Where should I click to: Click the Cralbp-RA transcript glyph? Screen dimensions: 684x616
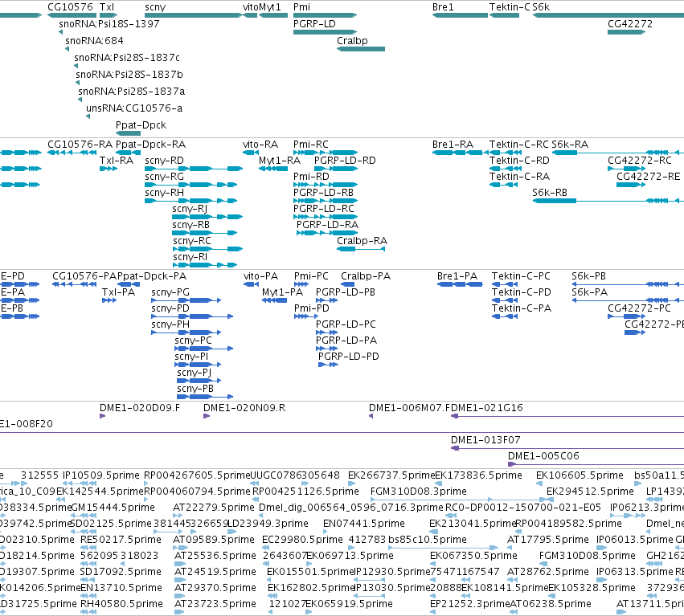(x=361, y=249)
